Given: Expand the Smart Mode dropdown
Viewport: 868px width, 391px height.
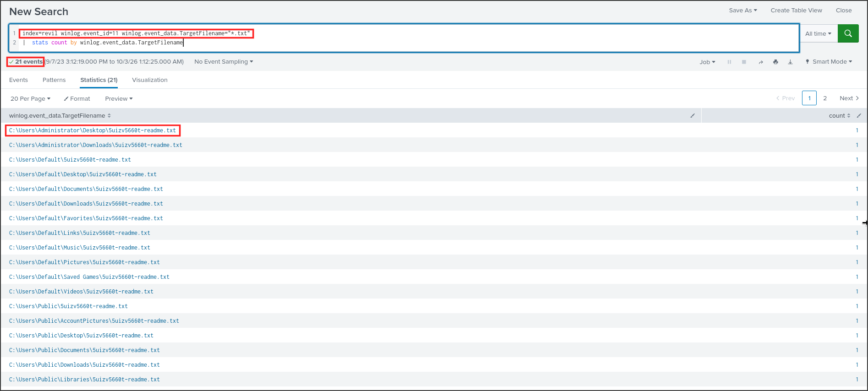Looking at the screenshot, I should tap(829, 62).
